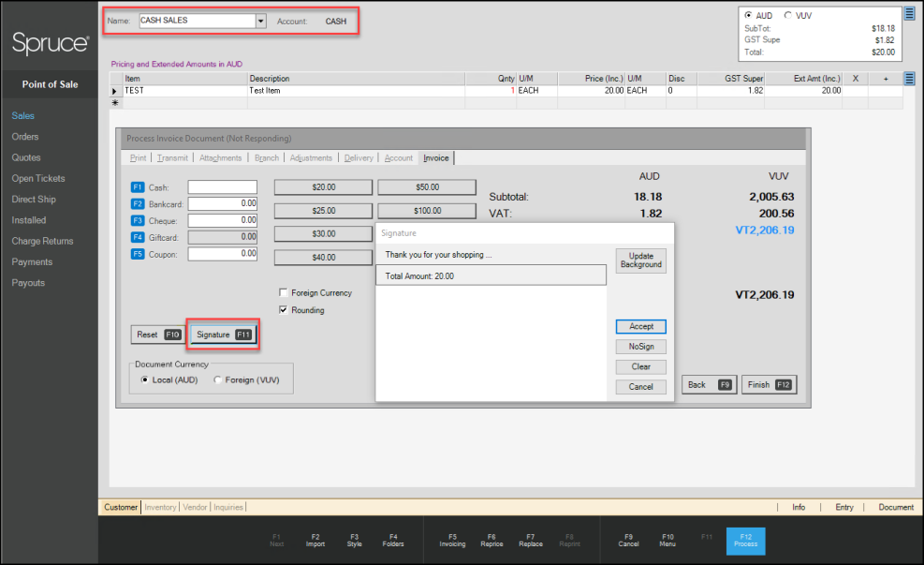Select the Inventory bottom tab
Viewport: 924px width, 565px height.
coord(160,507)
